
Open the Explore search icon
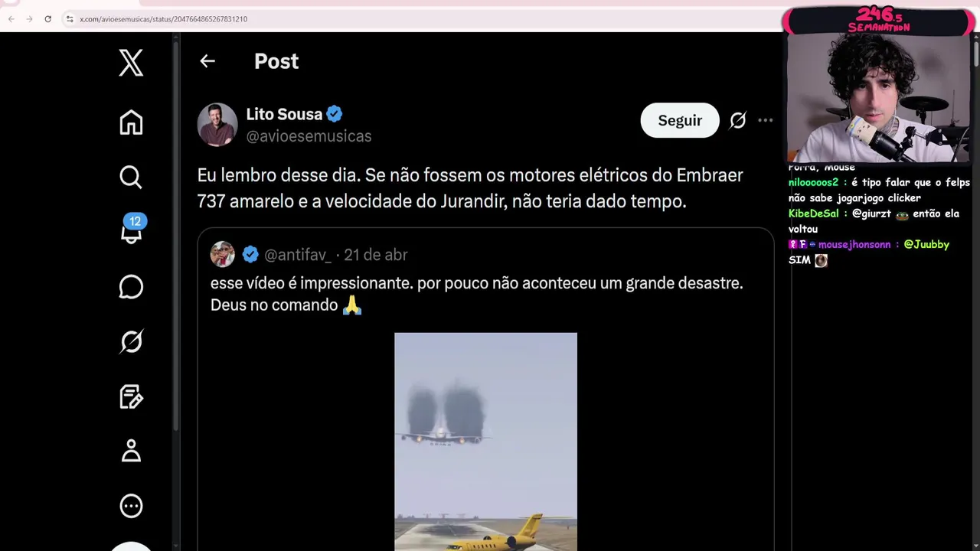click(131, 177)
